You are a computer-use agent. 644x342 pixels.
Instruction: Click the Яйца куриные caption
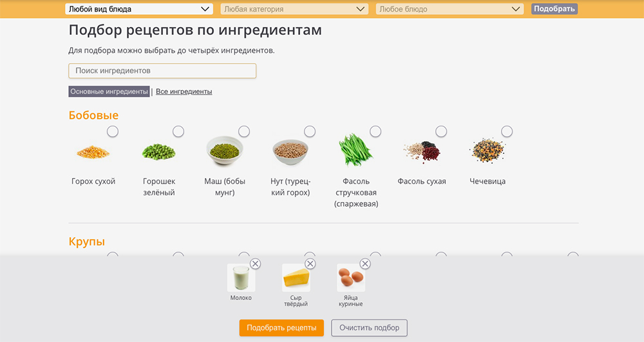351,301
